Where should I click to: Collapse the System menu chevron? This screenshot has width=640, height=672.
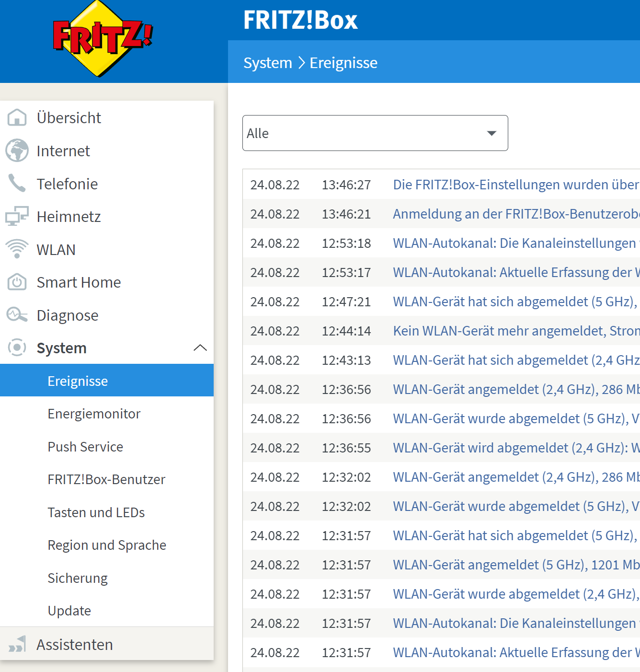(x=200, y=348)
